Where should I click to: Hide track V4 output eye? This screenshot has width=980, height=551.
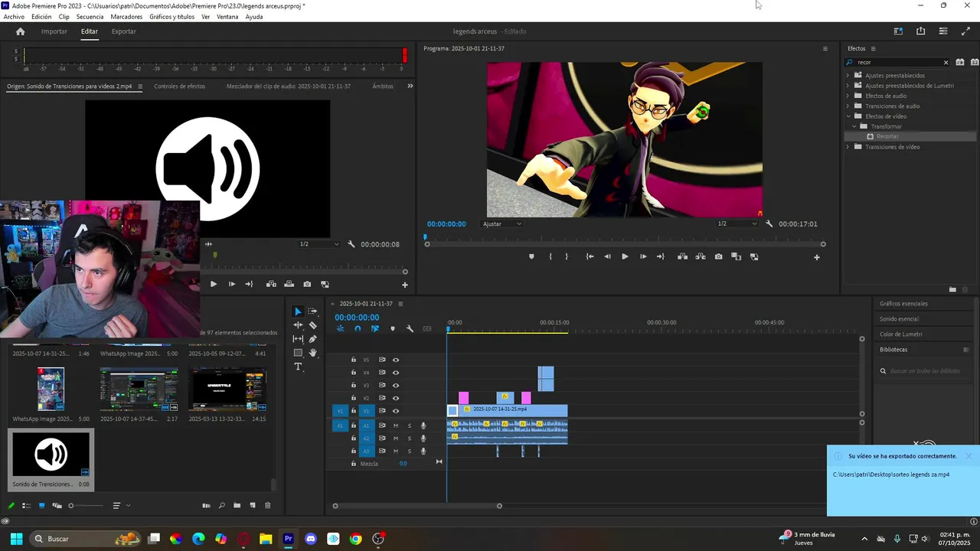(396, 373)
